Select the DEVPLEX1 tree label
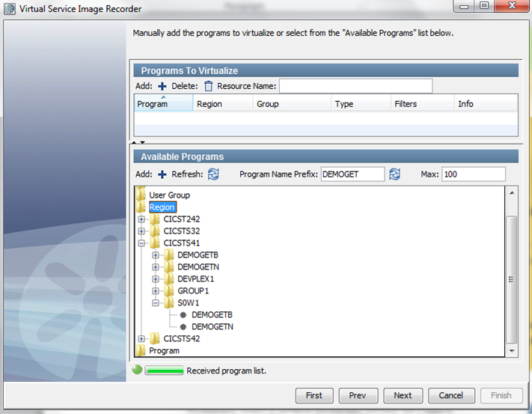The width and height of the screenshot is (532, 414). pos(196,279)
